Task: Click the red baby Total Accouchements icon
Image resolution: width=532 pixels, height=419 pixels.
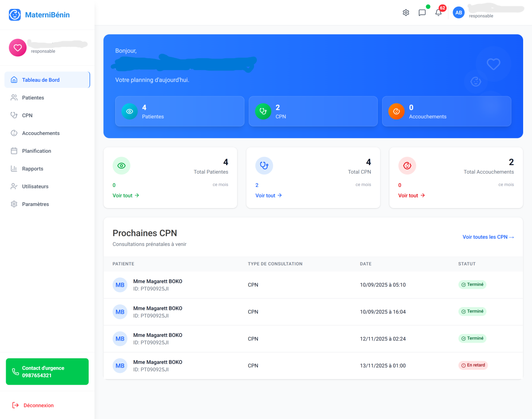Action: pyautogui.click(x=407, y=166)
